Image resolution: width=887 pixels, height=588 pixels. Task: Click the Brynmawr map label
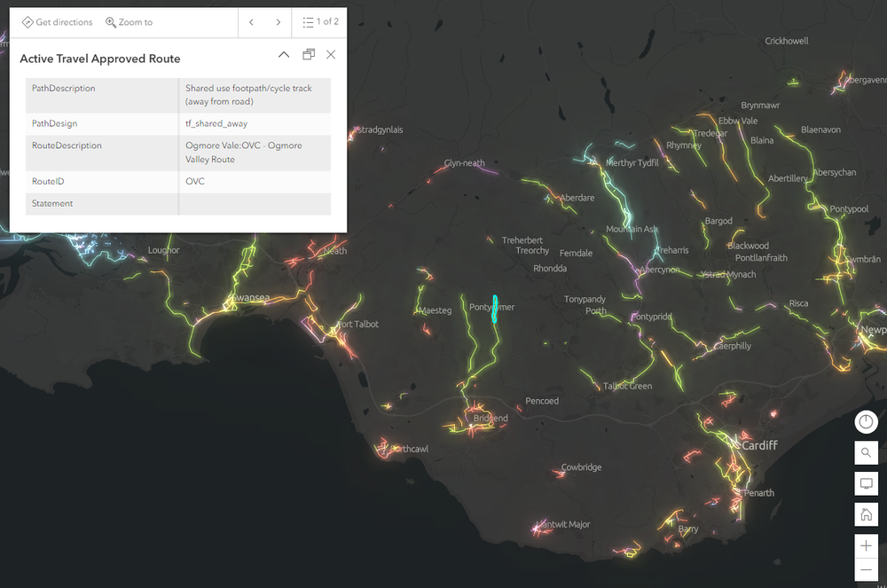tap(760, 106)
